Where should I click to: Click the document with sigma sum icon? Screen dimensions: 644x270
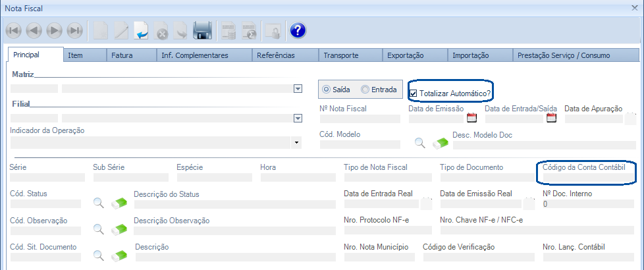(x=249, y=30)
